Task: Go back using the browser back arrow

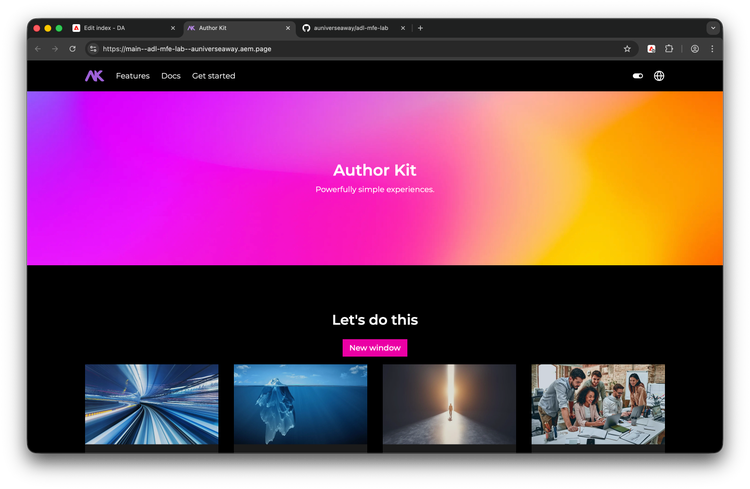Action: (x=38, y=48)
